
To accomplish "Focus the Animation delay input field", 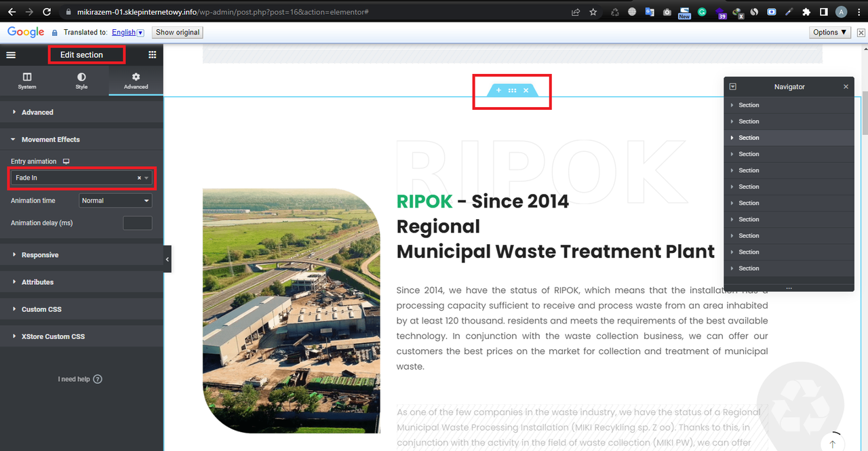I will tap(138, 223).
